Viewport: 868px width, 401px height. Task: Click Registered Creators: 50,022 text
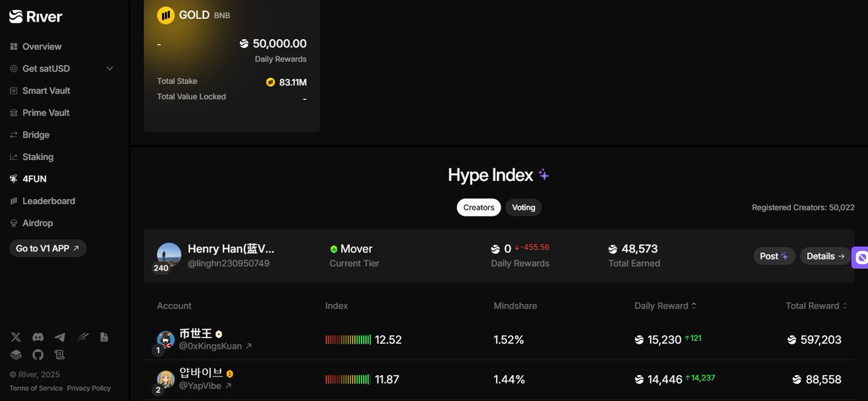click(803, 208)
